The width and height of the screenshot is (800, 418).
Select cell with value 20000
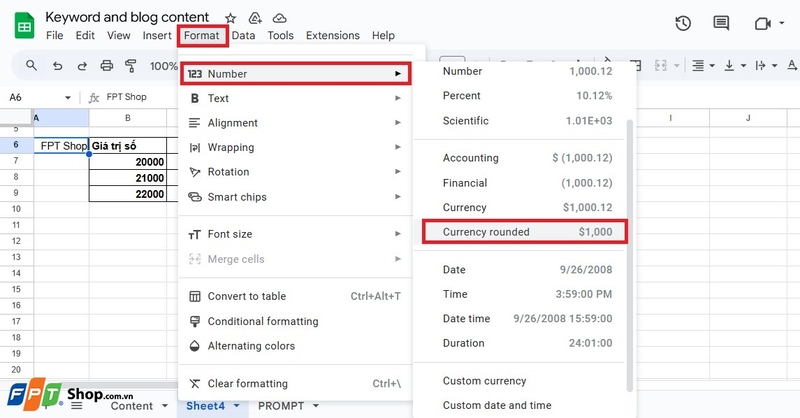coord(128,162)
